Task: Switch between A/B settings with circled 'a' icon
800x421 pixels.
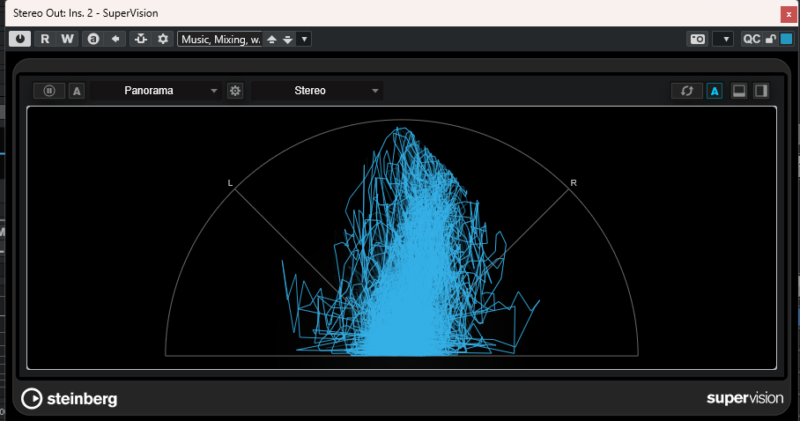Action: (x=93, y=39)
